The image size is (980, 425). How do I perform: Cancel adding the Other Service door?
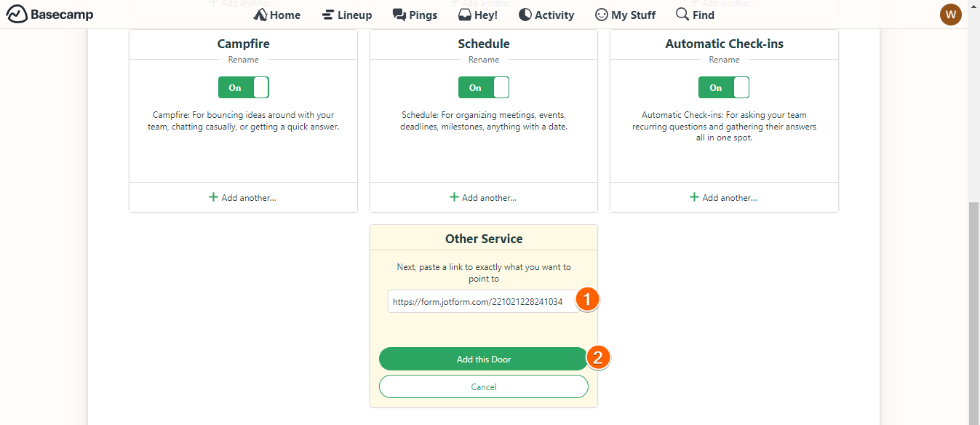tap(483, 386)
